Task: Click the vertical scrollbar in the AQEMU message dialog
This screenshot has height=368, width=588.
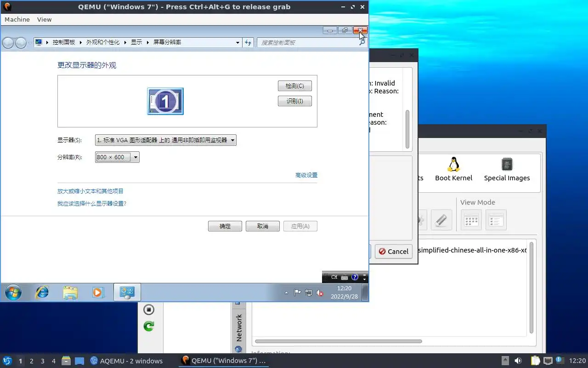Action: [x=407, y=129]
